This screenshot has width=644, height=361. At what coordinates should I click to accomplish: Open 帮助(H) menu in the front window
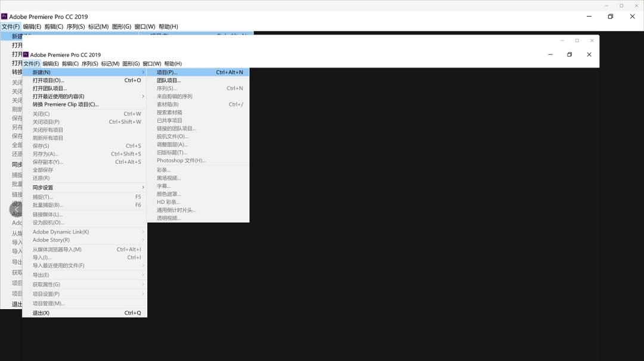[x=173, y=64]
